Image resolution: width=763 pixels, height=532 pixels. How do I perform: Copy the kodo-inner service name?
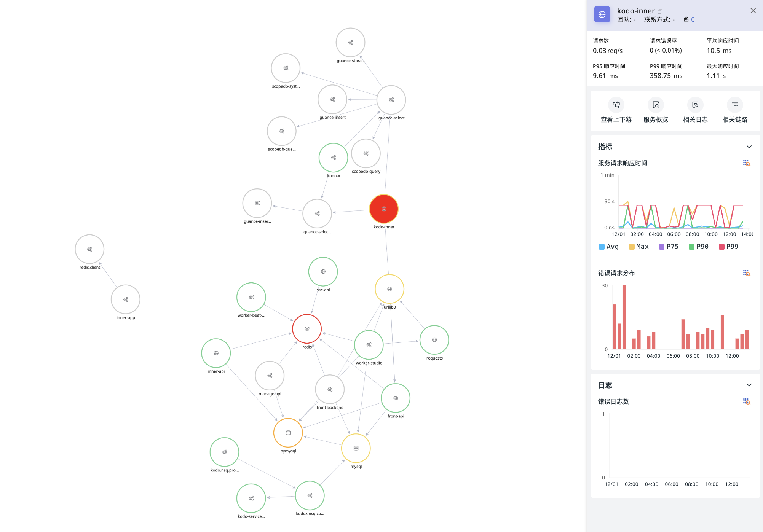click(660, 11)
